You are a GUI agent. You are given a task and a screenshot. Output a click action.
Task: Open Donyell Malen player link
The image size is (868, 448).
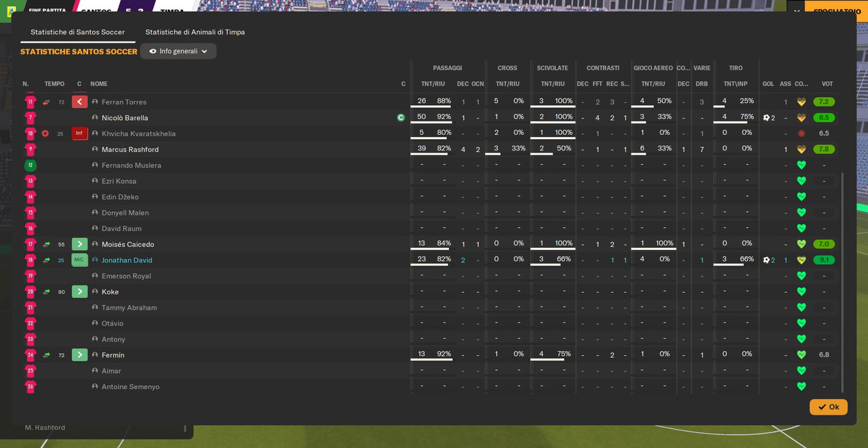[x=125, y=213]
